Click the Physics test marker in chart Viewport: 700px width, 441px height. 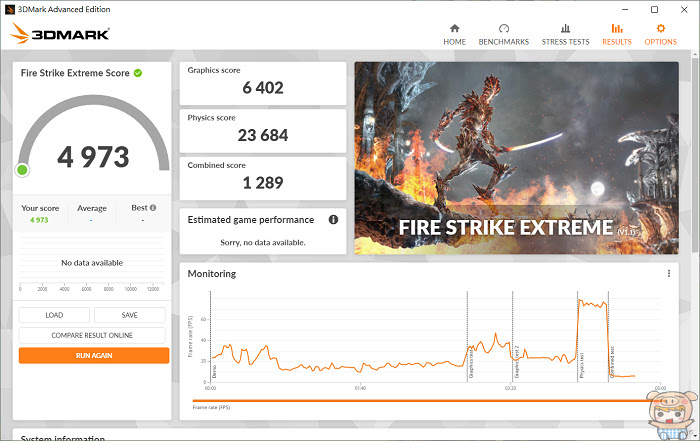pyautogui.click(x=582, y=365)
